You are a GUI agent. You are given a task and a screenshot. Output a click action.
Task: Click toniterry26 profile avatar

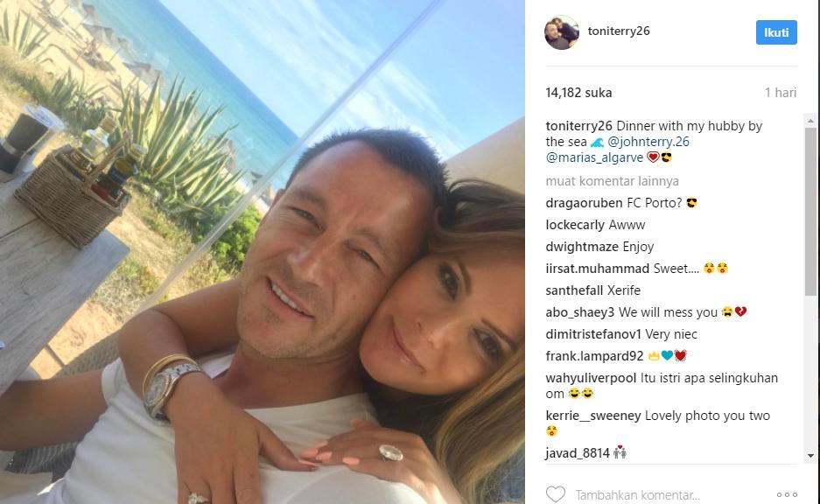562,32
